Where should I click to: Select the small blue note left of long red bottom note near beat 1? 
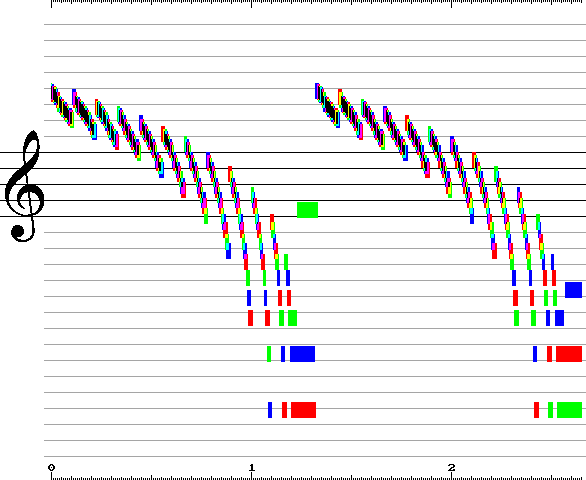pyautogui.click(x=270, y=410)
